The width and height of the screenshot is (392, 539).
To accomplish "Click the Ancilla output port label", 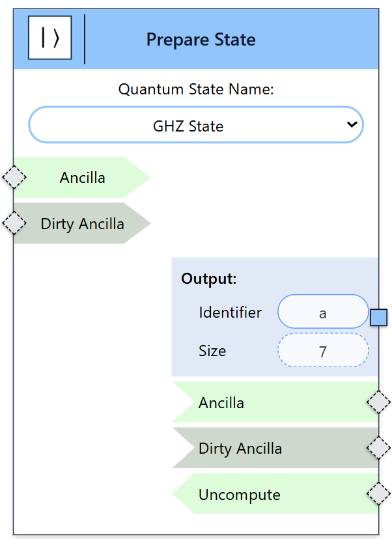I will coord(221,403).
